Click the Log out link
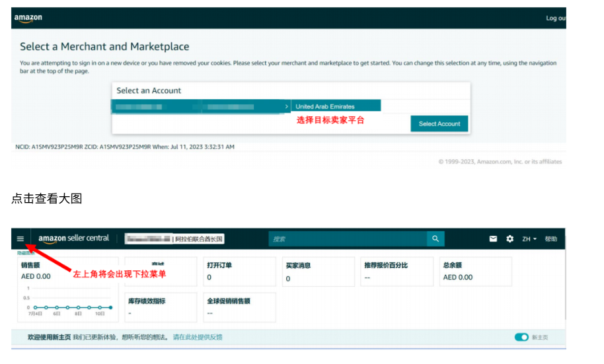Screen dimensions: 604x364 [x=555, y=18]
